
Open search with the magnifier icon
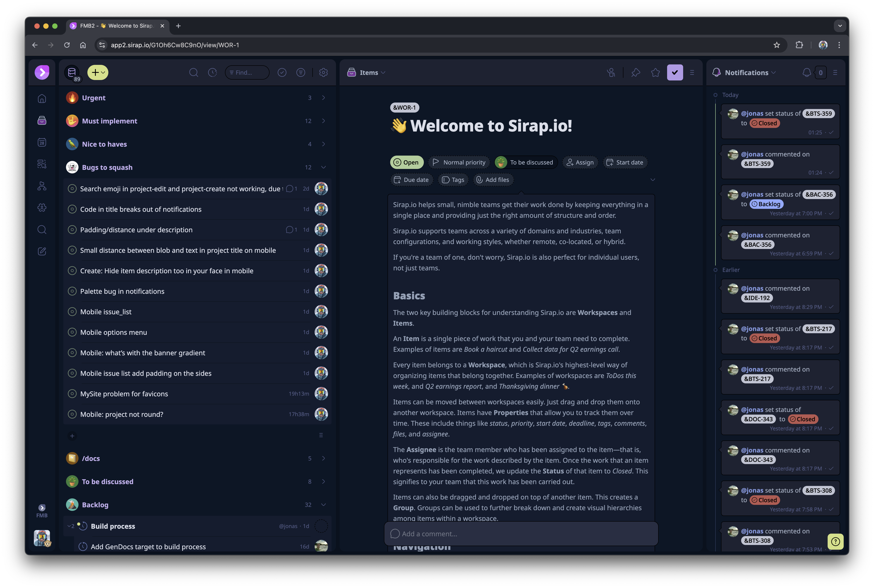pyautogui.click(x=194, y=72)
